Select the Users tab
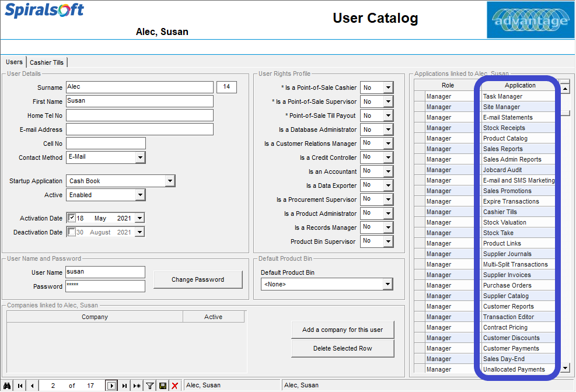The image size is (576, 392). 15,62
